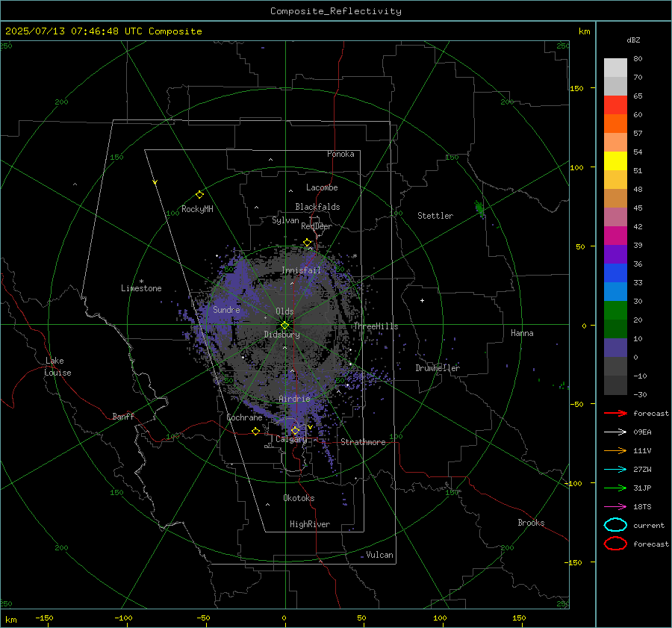This screenshot has height=628, width=672.
Task: Click the orange 111V arrow in the legend
Action: click(615, 450)
